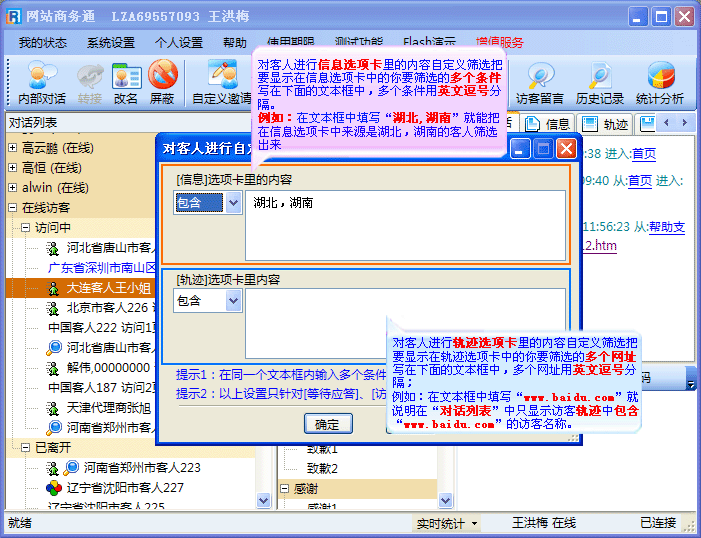Open the 内部对话 internal chat tool

pos(42,82)
